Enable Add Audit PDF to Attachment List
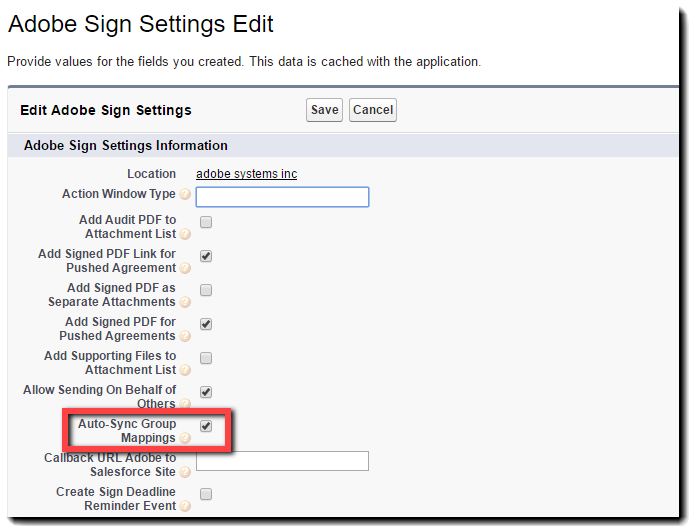 pyautogui.click(x=206, y=222)
